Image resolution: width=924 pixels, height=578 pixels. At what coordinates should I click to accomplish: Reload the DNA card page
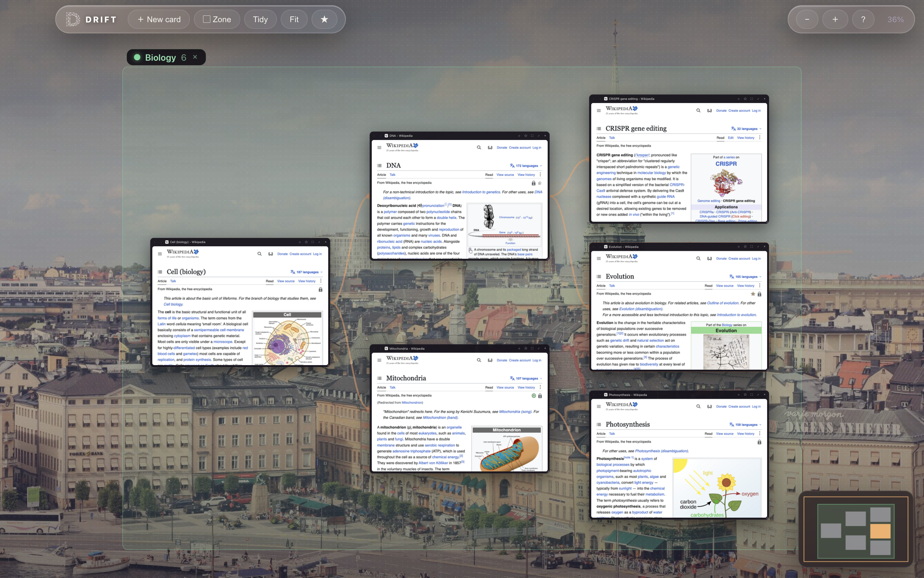519,136
